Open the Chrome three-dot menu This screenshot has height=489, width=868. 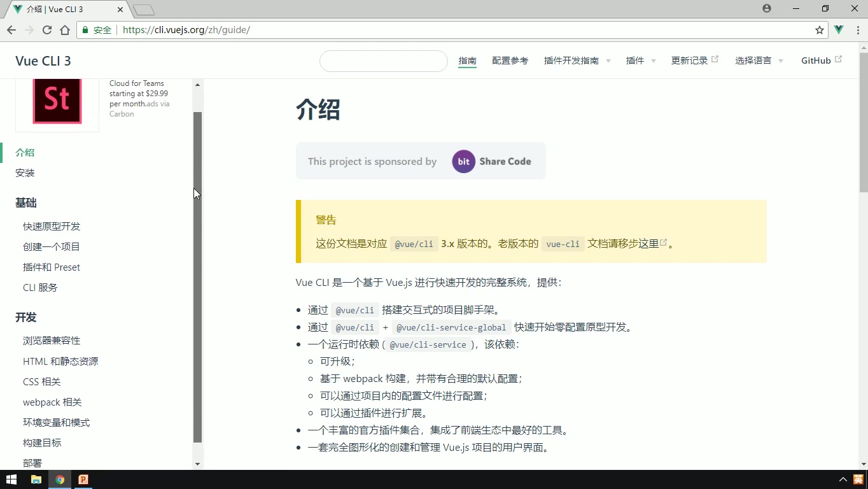[857, 30]
